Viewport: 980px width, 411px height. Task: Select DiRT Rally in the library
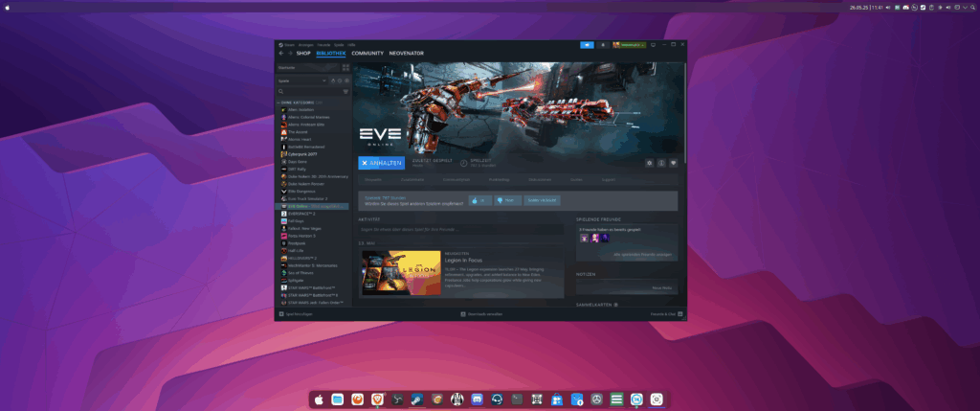tap(297, 169)
